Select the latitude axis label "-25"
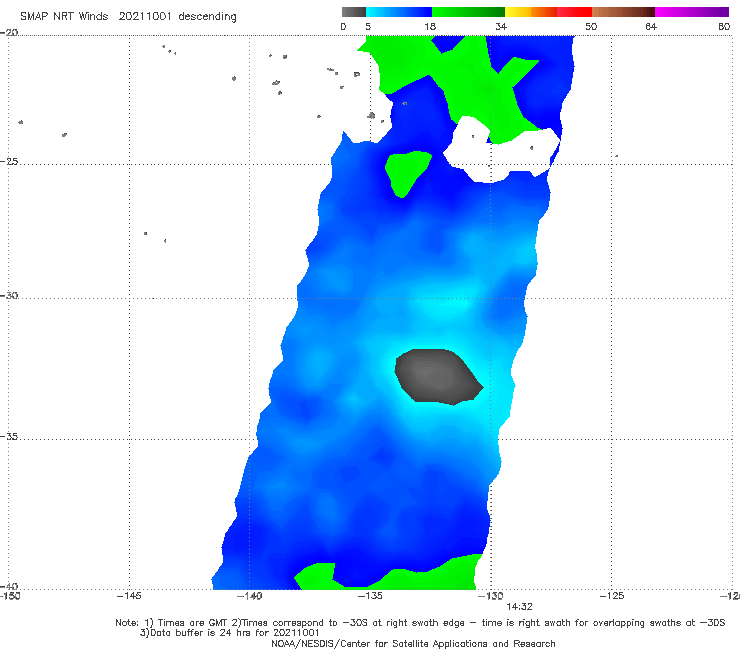The width and height of the screenshot is (740, 650). (9, 161)
